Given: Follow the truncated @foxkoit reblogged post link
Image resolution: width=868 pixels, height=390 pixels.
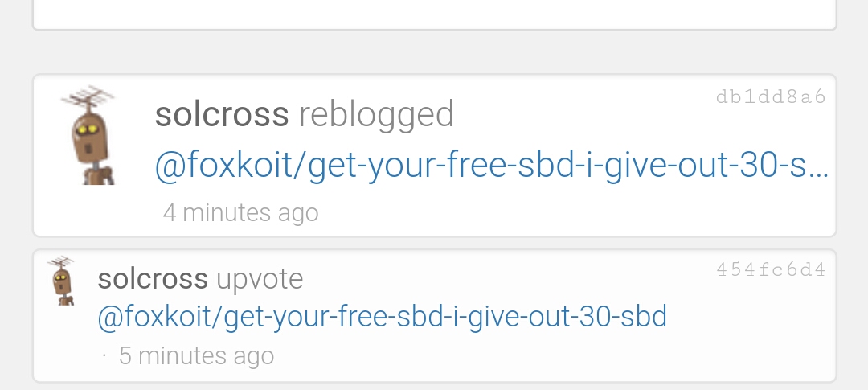Looking at the screenshot, I should [492, 166].
